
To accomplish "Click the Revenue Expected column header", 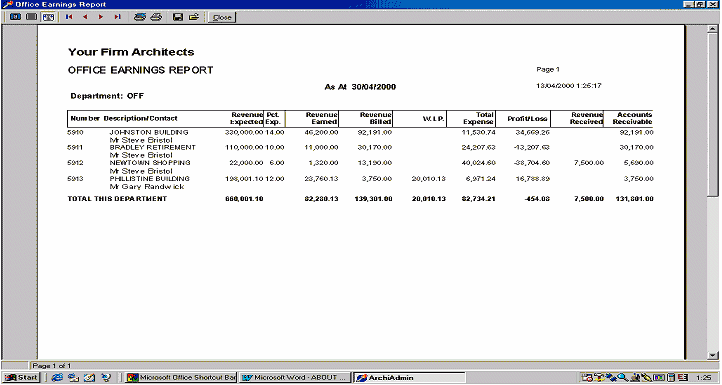I will (246, 118).
